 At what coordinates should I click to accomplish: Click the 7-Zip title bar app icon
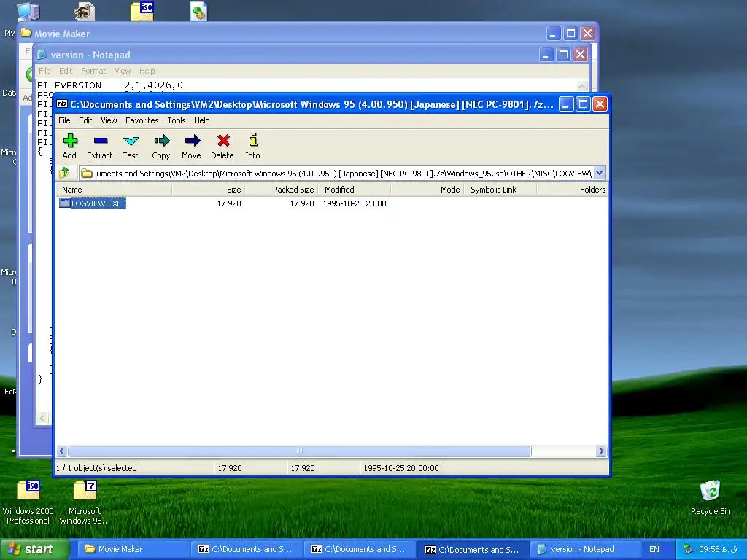tap(62, 104)
